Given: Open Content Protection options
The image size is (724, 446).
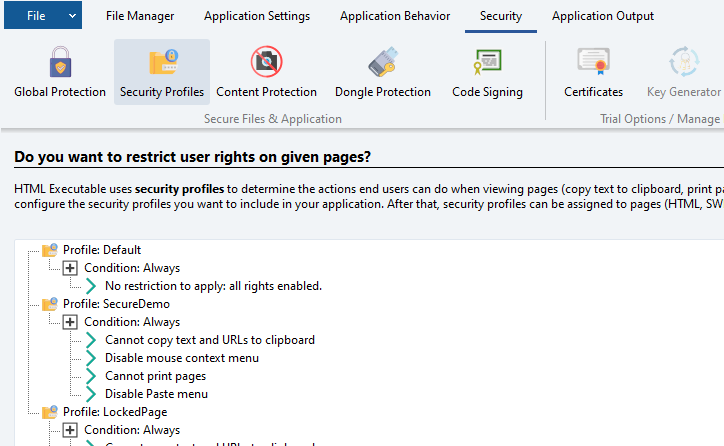Looking at the screenshot, I should (x=266, y=73).
